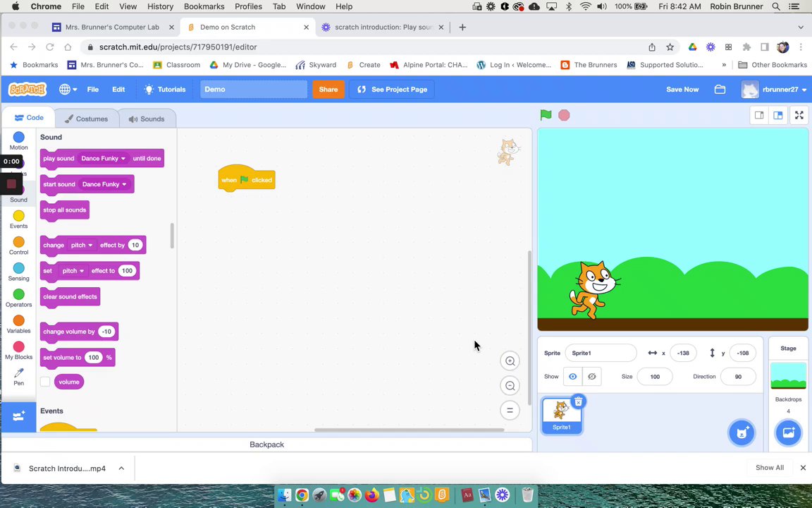Open the My Stuff folder icon
The width and height of the screenshot is (812, 508).
pyautogui.click(x=720, y=89)
